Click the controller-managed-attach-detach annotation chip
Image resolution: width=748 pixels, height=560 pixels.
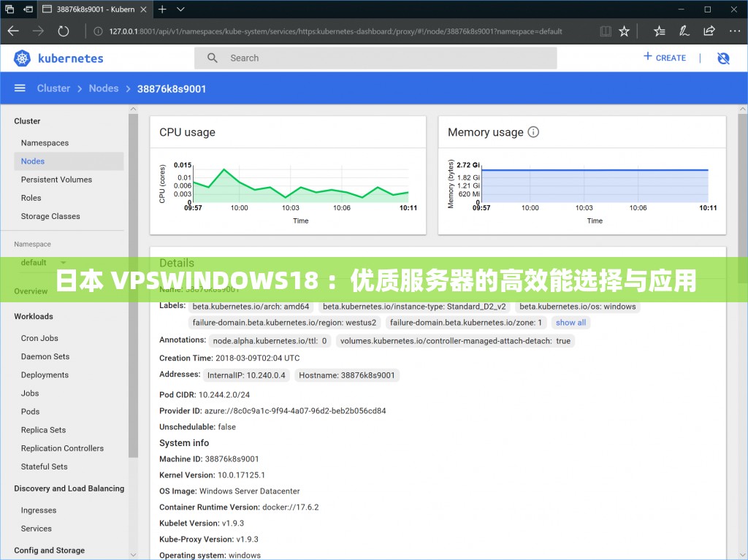tap(455, 341)
